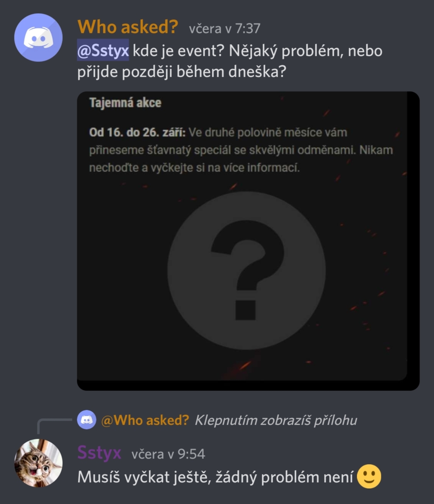434x504 pixels.
Task: Select the "včera v 9:54" timestamp
Action: tap(168, 454)
